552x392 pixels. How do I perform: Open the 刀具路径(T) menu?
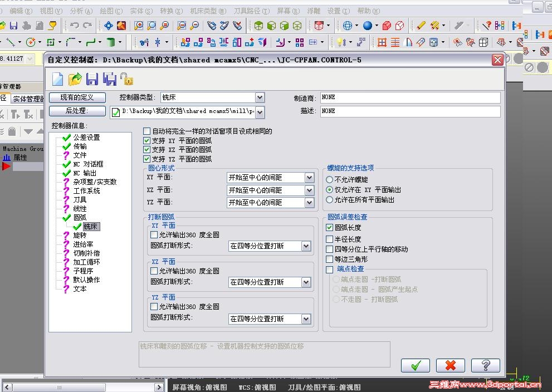(x=252, y=11)
